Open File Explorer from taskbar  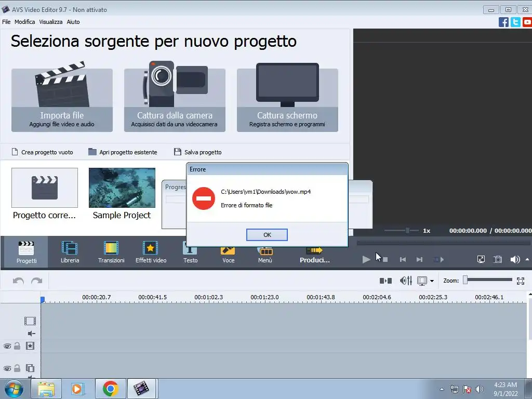point(46,389)
